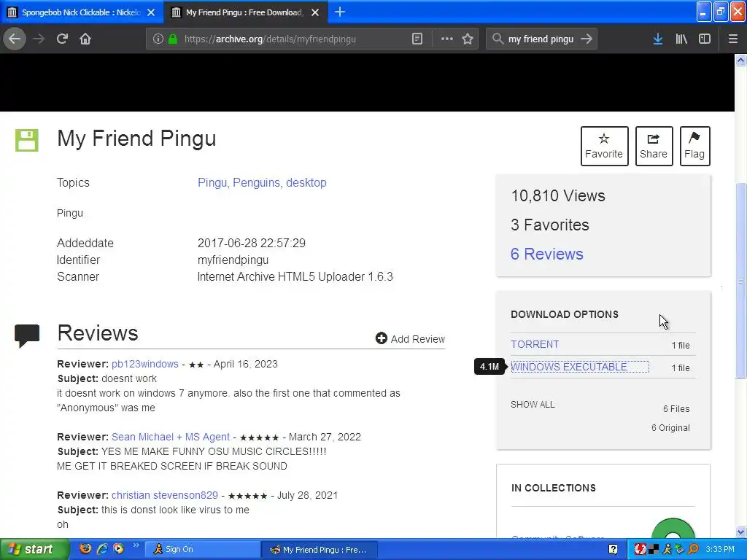Expand quick launch overflow chevron
Image resolution: width=747 pixels, height=560 pixels.
(x=136, y=545)
